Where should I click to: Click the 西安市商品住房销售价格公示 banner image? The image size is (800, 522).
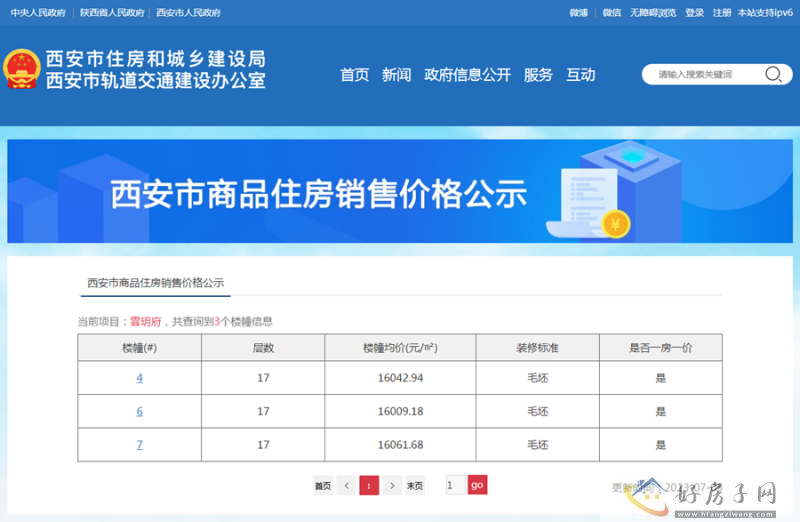[x=400, y=191]
